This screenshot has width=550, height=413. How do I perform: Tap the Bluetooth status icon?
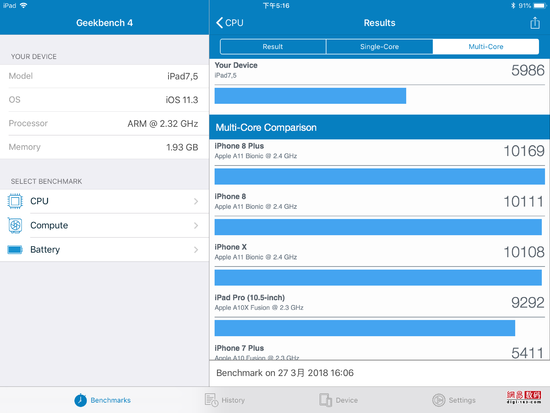(x=513, y=6)
